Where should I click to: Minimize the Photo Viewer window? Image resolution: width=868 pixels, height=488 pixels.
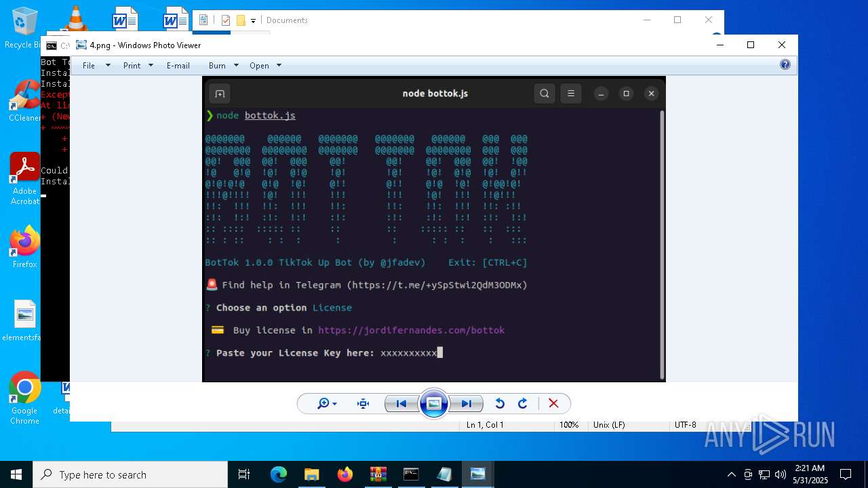point(719,45)
